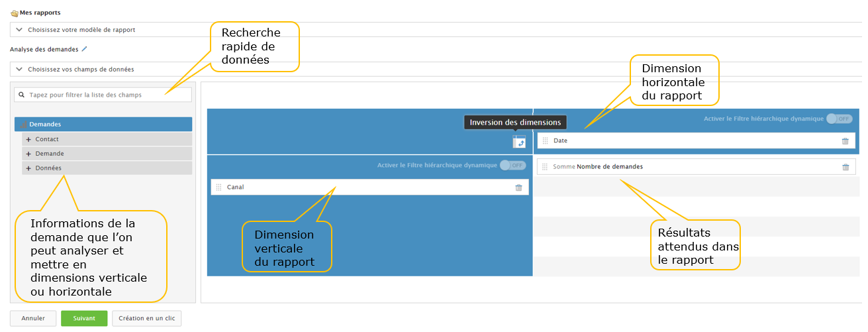Screen dimensions: 868x332
Task: Click the trash icon on the Canal row
Action: point(518,188)
